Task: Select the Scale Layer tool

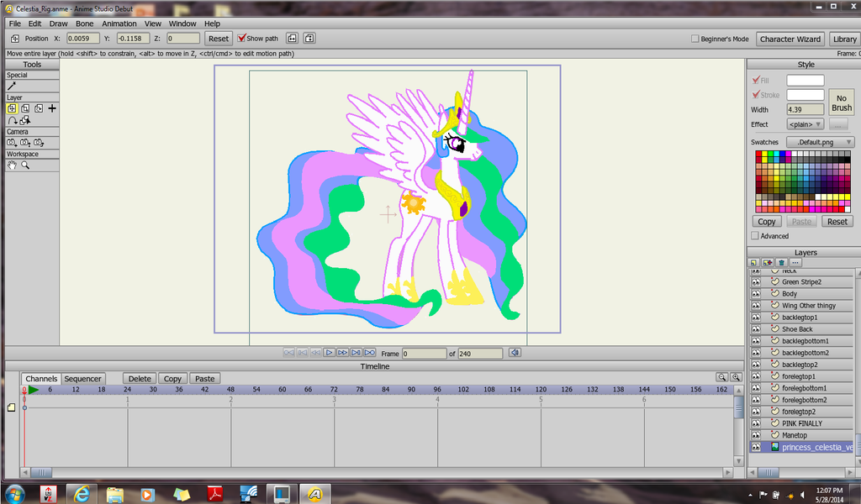Action: [25, 108]
